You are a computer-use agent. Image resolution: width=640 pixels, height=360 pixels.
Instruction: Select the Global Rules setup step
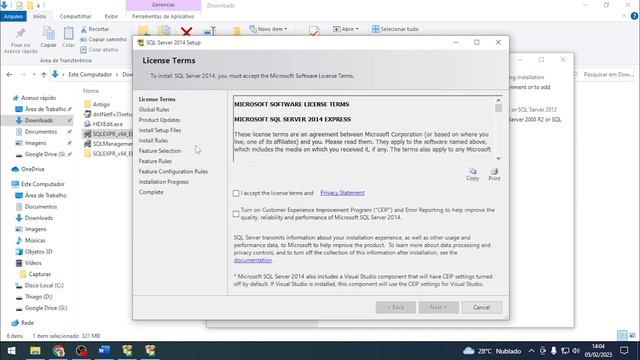(154, 109)
